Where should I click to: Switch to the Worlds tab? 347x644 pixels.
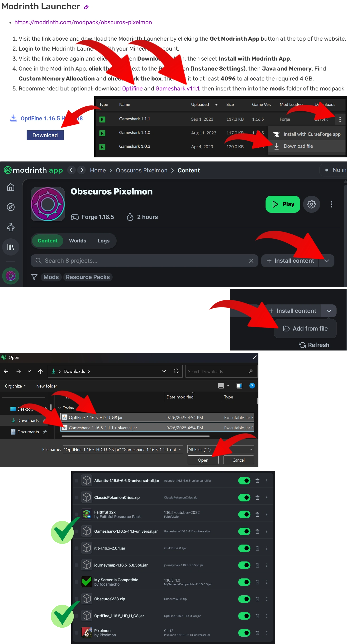(77, 241)
